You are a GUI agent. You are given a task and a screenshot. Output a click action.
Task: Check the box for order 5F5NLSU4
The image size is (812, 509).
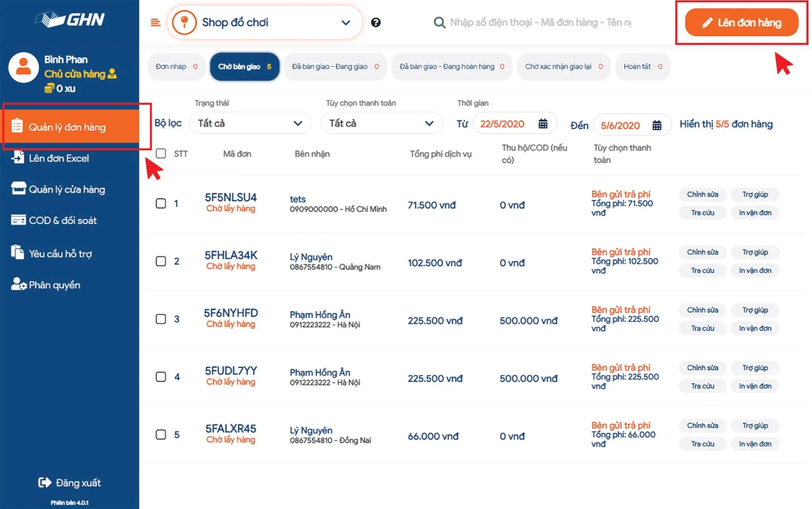[x=161, y=204]
